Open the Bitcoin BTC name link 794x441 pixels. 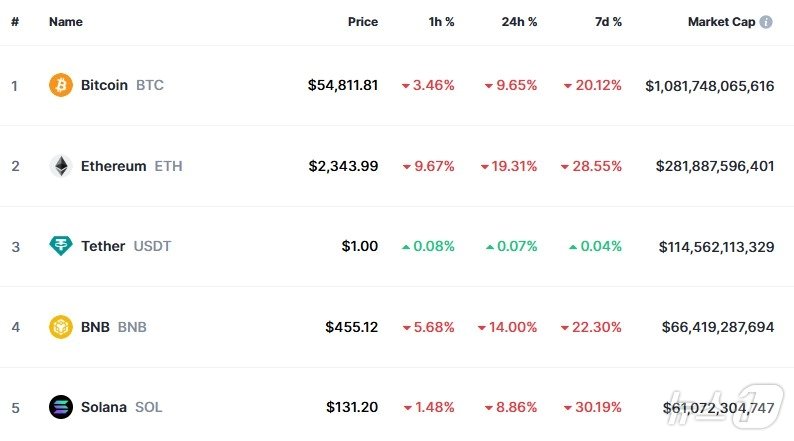[122, 85]
